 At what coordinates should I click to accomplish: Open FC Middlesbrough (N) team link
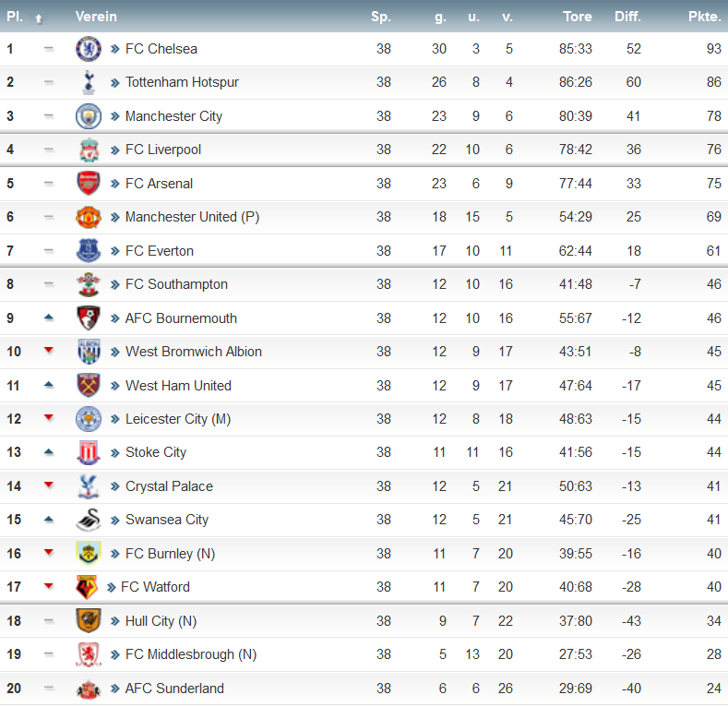pos(191,654)
